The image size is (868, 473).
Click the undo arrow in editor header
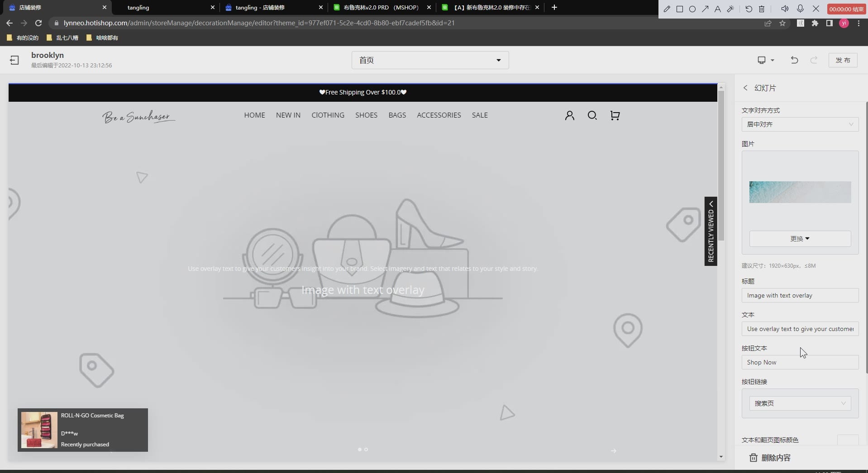[x=794, y=60]
